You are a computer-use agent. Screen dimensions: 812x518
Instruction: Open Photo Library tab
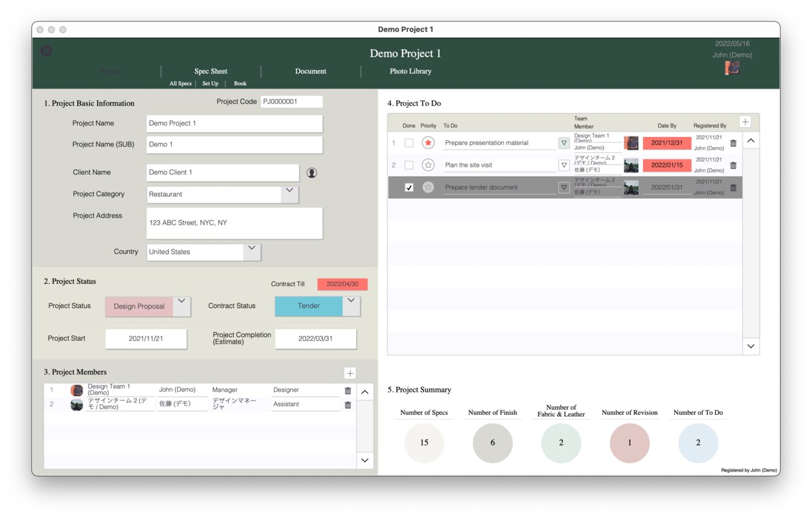point(411,71)
